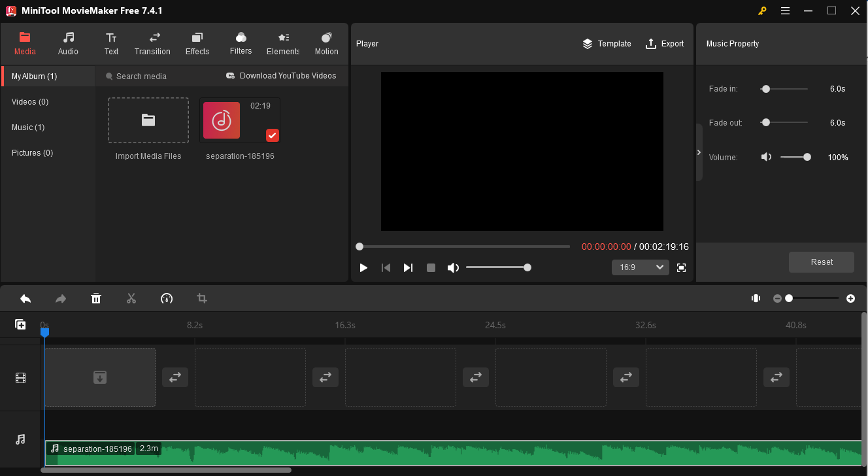Image resolution: width=868 pixels, height=476 pixels.
Task: Click the gold key upgrade icon
Action: (762, 10)
